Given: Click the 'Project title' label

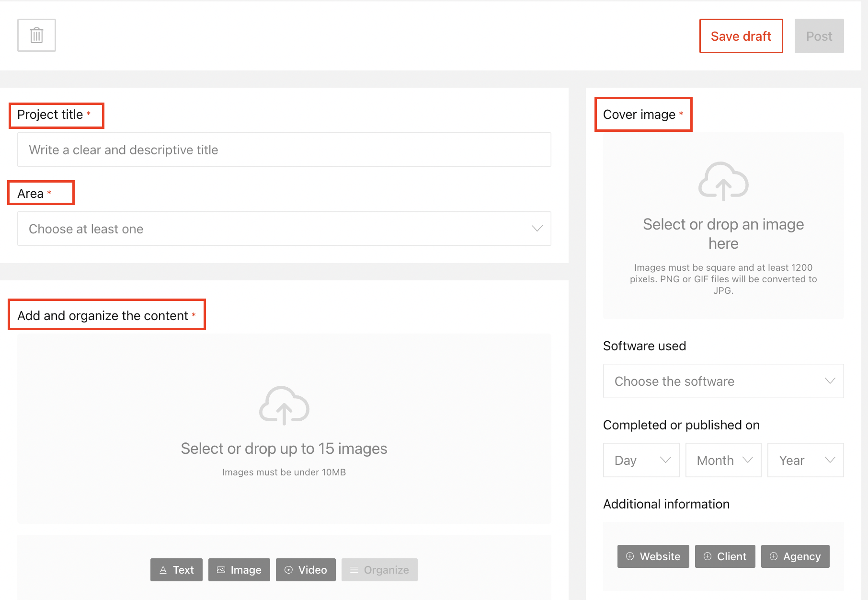Looking at the screenshot, I should (x=50, y=115).
